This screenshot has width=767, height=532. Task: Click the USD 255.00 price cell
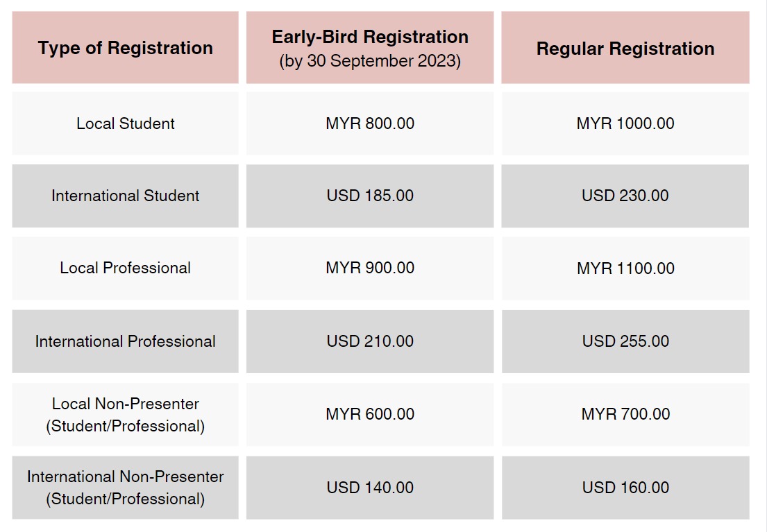pos(625,341)
